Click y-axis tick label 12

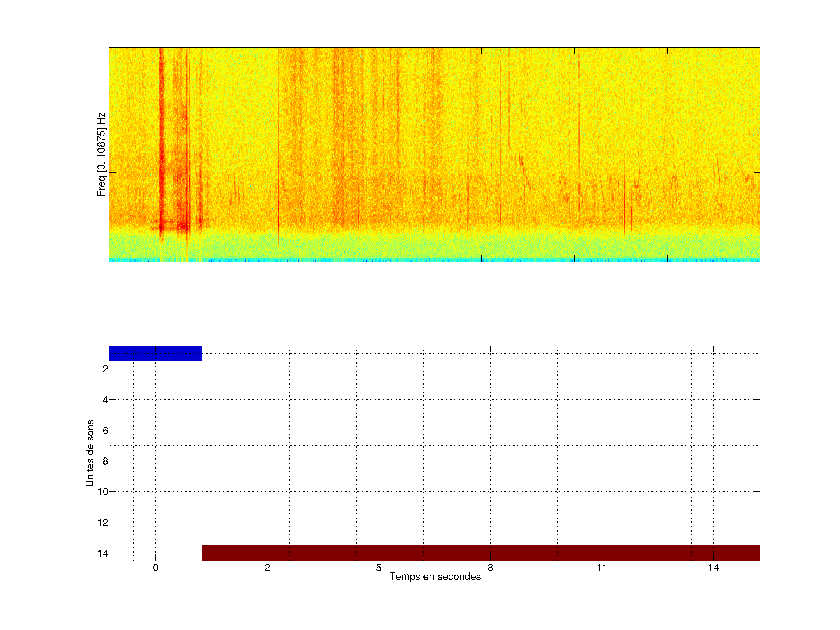pos(103,523)
